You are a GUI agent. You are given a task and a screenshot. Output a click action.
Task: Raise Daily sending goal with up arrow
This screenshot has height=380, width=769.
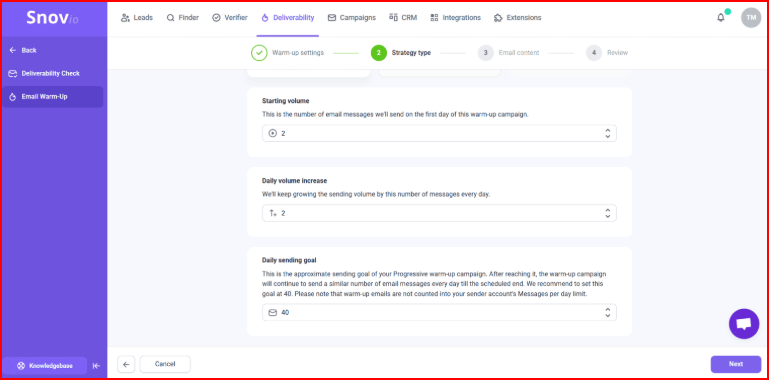[x=608, y=309]
